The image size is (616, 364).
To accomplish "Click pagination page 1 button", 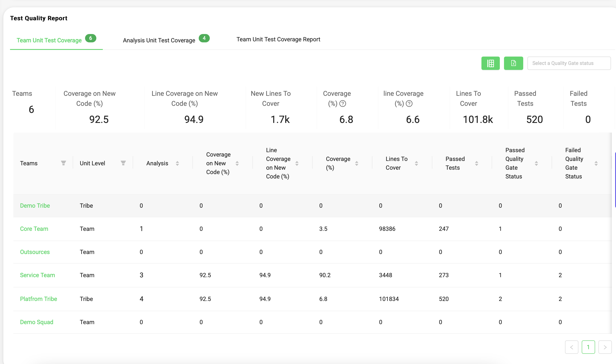I will pyautogui.click(x=588, y=347).
